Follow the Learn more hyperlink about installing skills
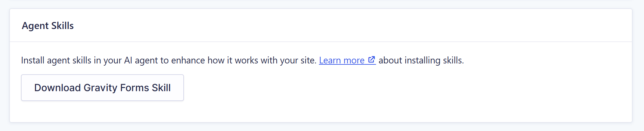This screenshot has width=644, height=131. pyautogui.click(x=347, y=60)
